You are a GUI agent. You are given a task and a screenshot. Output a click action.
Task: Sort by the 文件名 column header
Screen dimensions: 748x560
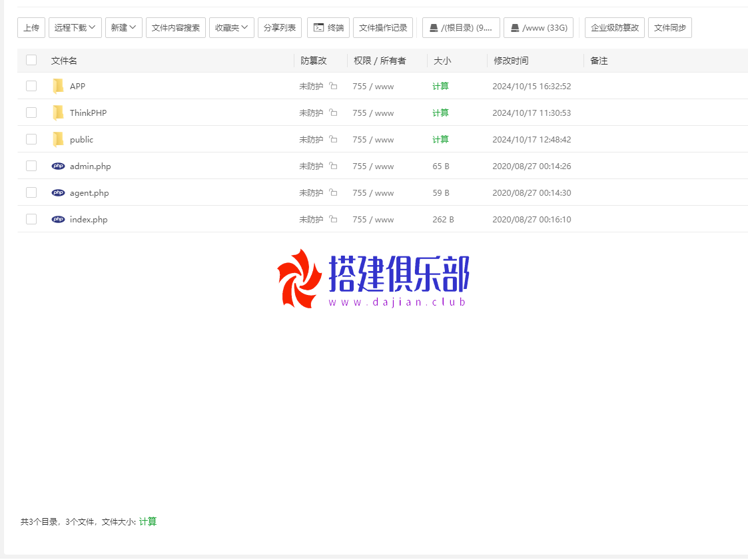64,61
